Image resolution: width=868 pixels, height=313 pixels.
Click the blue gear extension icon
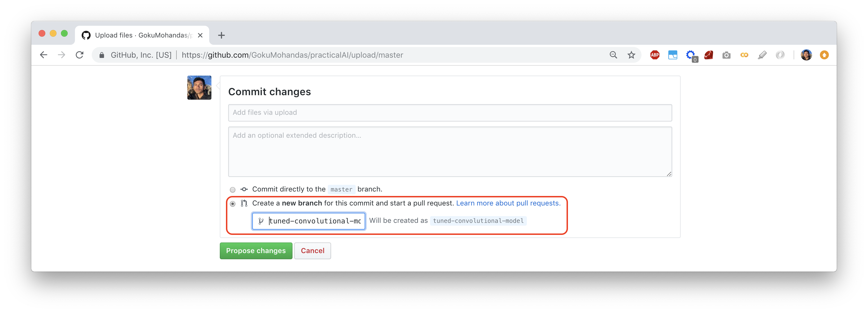tap(690, 55)
